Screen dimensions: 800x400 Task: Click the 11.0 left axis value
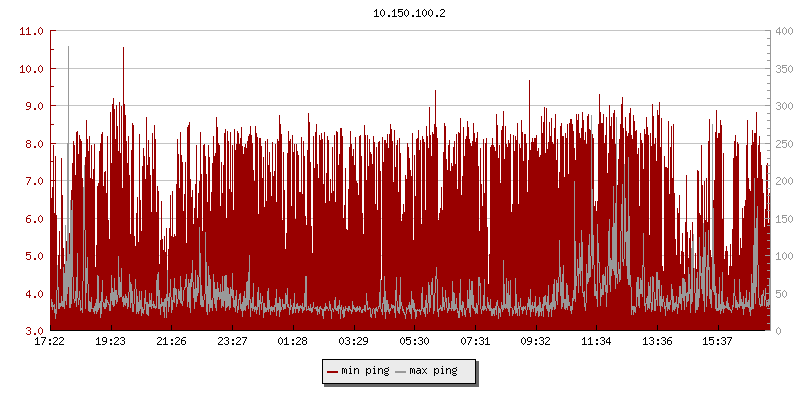[x=32, y=31]
